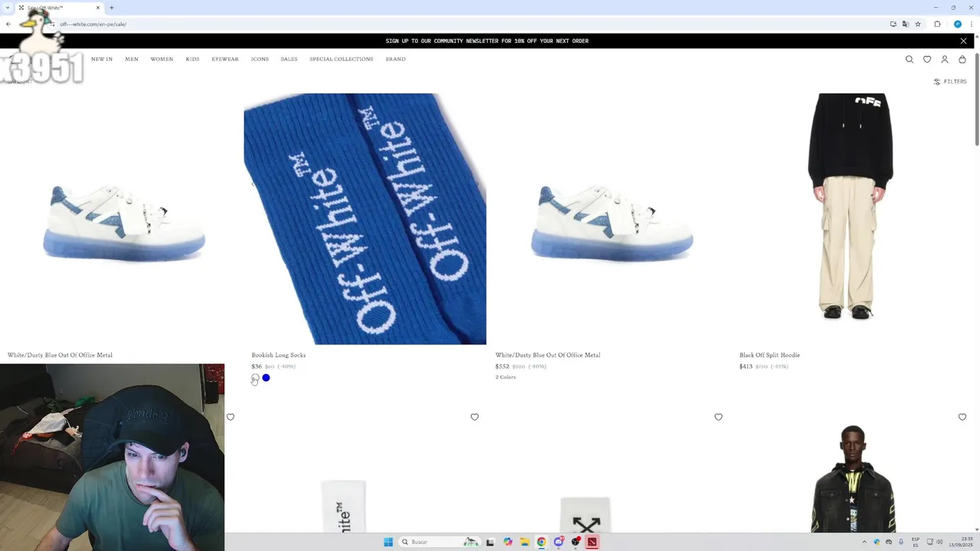
Task: Open the KIDS menu
Action: (192, 59)
